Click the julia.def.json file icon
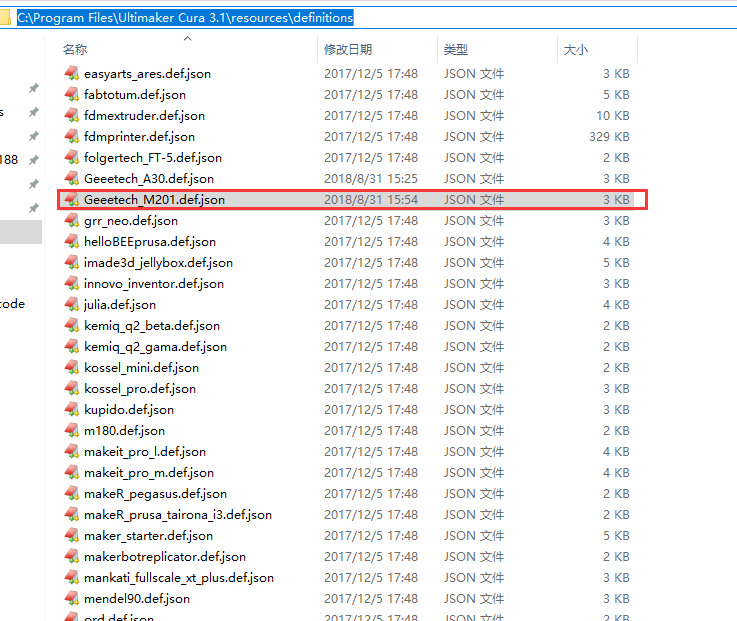737x621 pixels. click(71, 305)
